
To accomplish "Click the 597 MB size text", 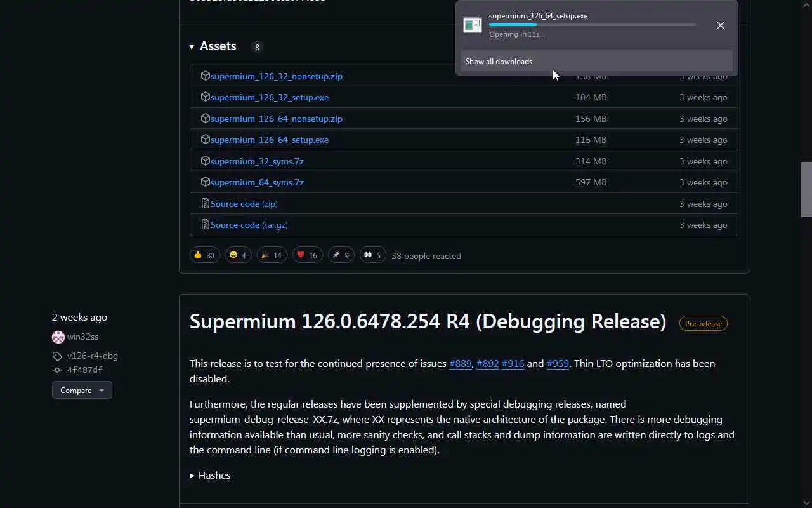I will coord(591,182).
